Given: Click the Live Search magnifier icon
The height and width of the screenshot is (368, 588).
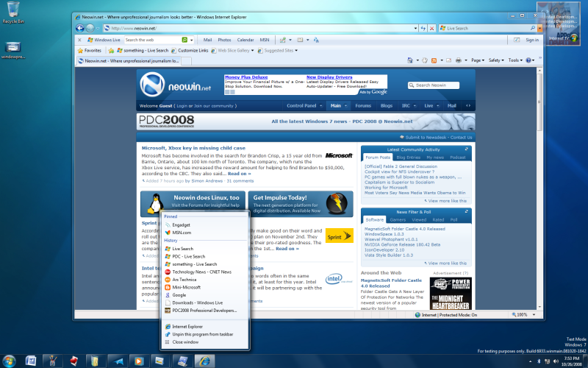Looking at the screenshot, I should point(532,28).
